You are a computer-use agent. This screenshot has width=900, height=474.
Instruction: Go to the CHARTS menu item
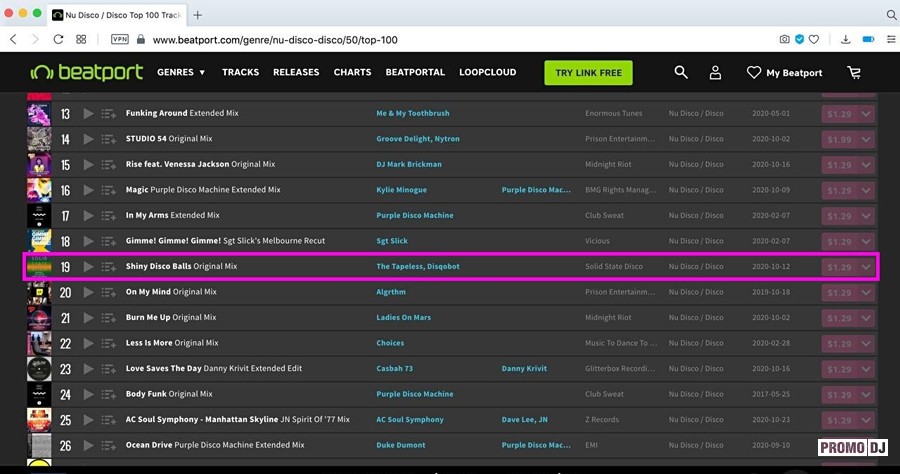(352, 72)
